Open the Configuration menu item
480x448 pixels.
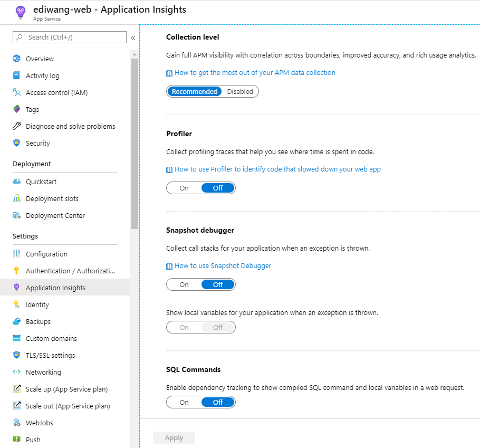tap(46, 254)
